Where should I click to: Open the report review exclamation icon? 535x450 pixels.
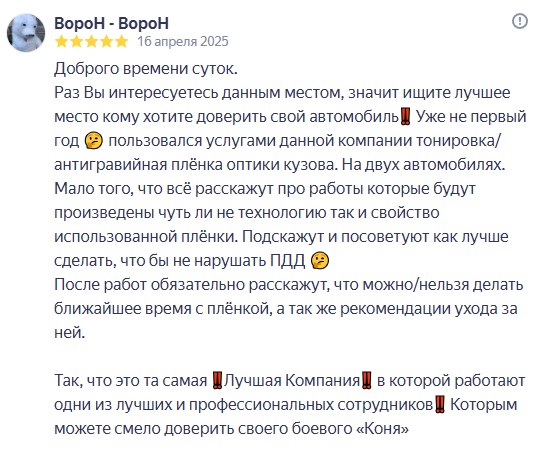click(520, 21)
